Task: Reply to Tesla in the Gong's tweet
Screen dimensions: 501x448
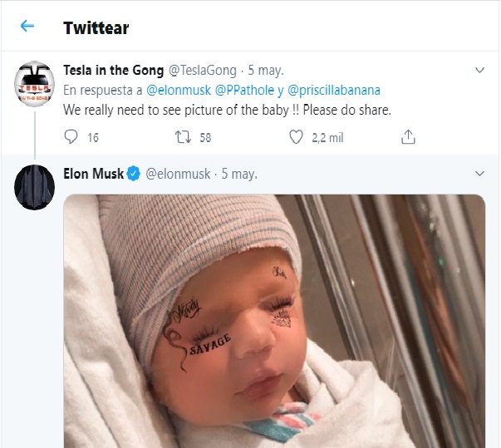Action: click(71, 137)
